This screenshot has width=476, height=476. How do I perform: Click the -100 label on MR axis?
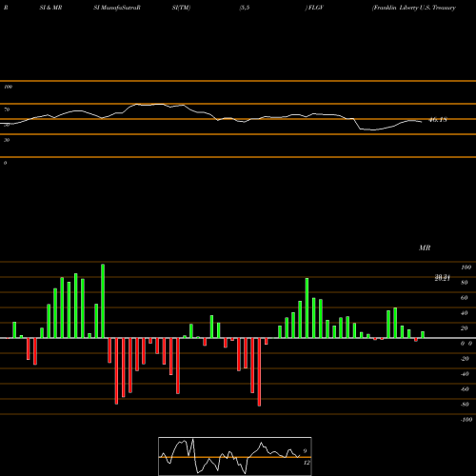click(x=466, y=420)
